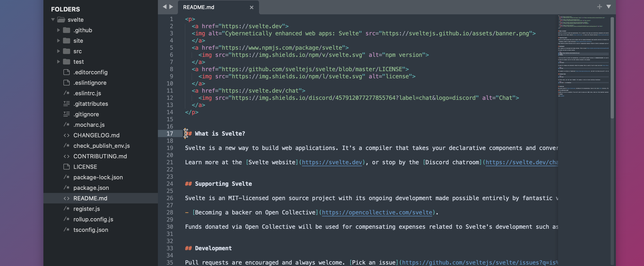Click the package.json file icon
Image resolution: width=644 pixels, height=266 pixels.
click(x=67, y=188)
